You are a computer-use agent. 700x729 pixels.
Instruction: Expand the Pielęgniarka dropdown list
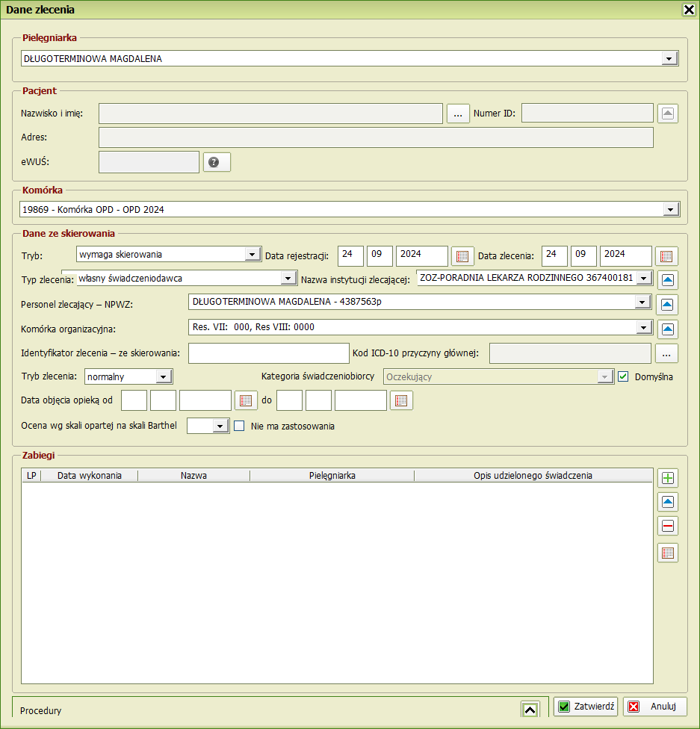(669, 59)
